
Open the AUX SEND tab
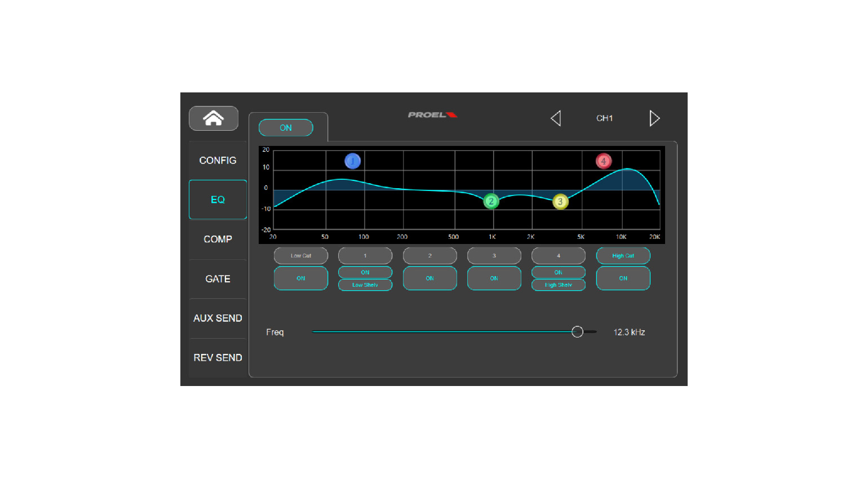pyautogui.click(x=218, y=318)
